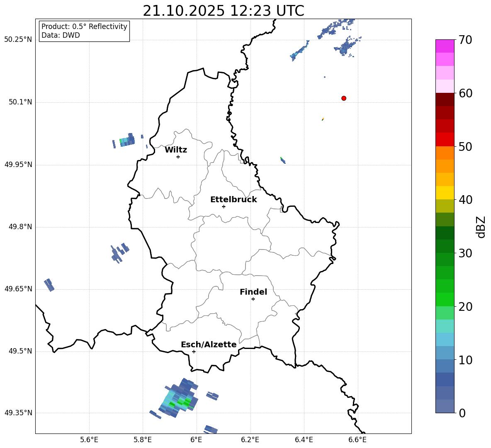491x448 pixels.
Task: Click the Wiltz station cross marker
Action: coord(178,157)
